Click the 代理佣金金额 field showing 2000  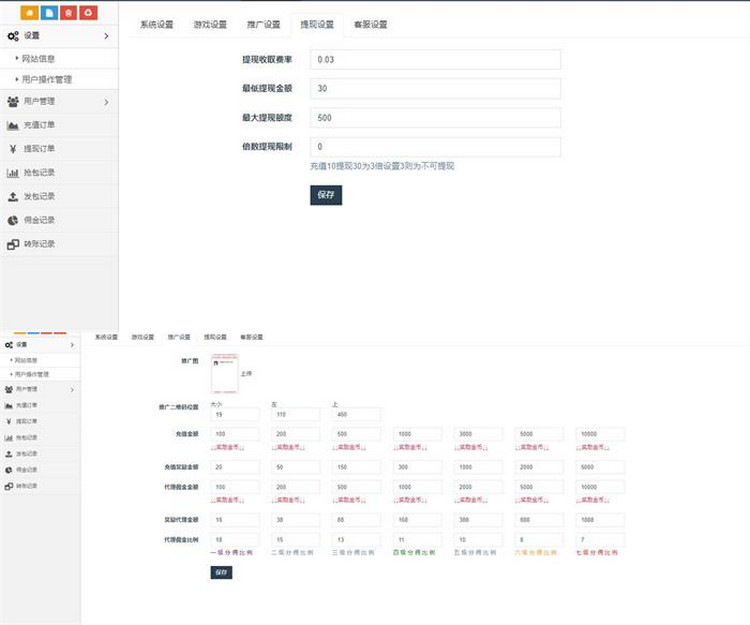[x=478, y=487]
